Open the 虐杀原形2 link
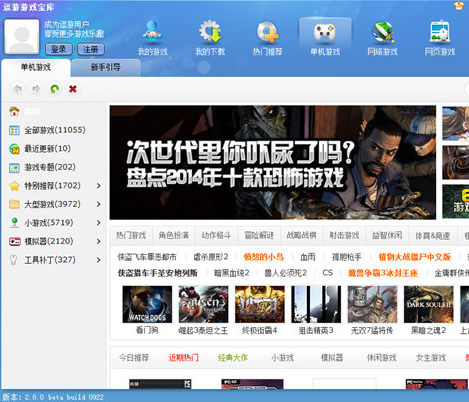The width and height of the screenshot is (469, 402). [x=211, y=257]
